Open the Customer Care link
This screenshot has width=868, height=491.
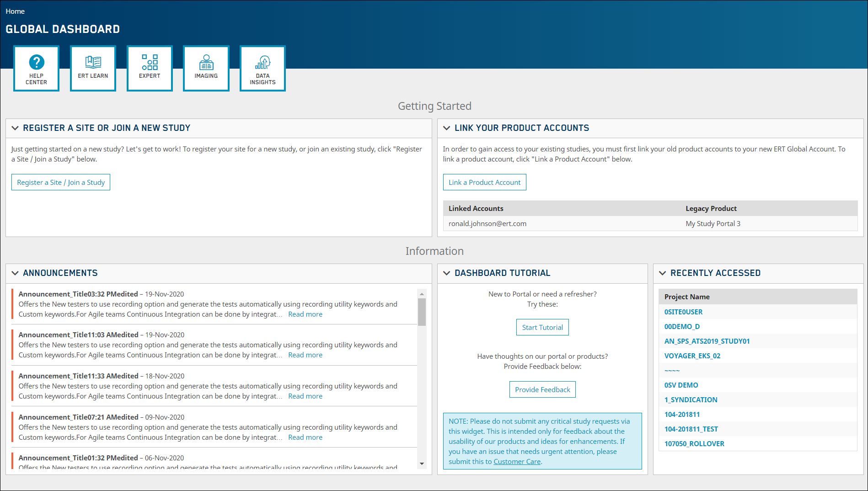click(x=517, y=462)
